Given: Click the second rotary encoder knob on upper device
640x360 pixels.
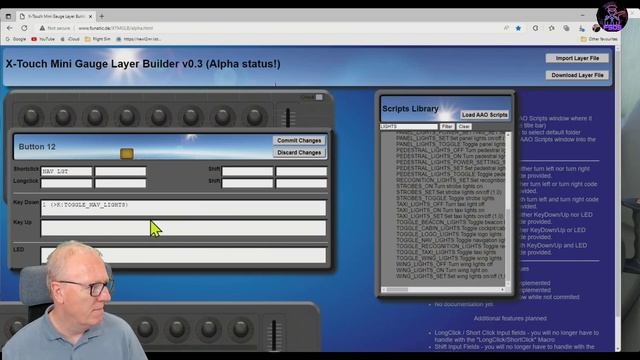Looking at the screenshot, I should 63,117.
